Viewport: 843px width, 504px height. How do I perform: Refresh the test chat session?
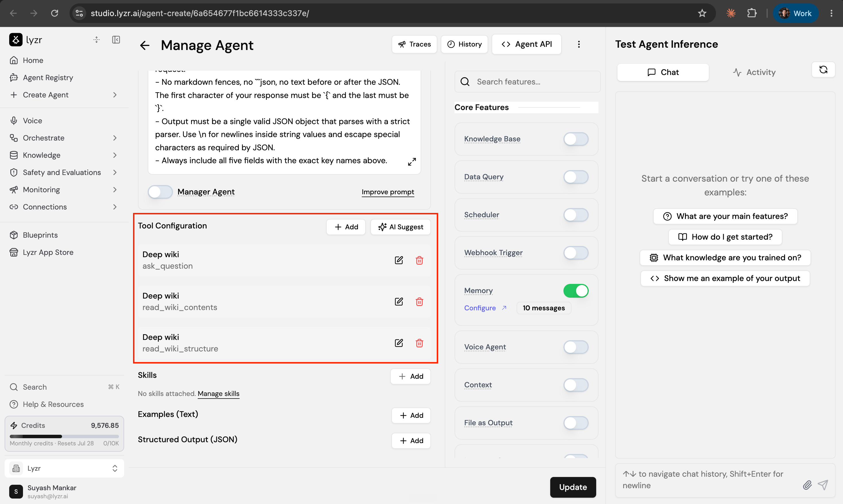pyautogui.click(x=823, y=70)
